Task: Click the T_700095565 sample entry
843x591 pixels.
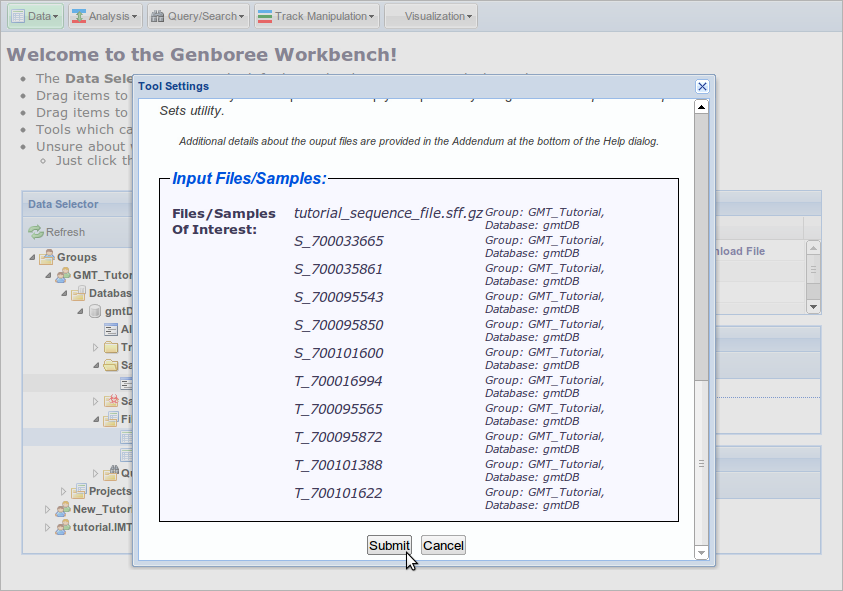Action: (x=338, y=409)
